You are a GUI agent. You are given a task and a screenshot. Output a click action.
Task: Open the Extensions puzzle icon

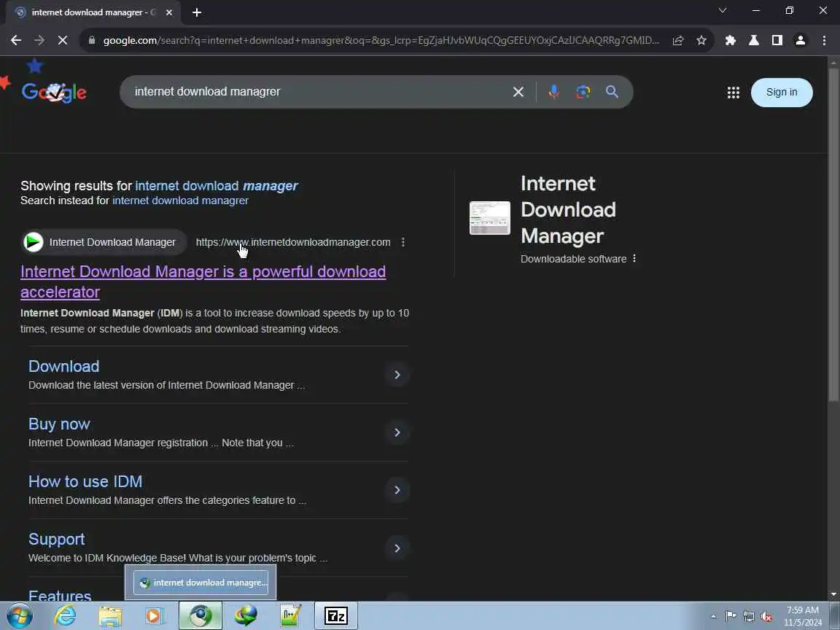click(730, 40)
